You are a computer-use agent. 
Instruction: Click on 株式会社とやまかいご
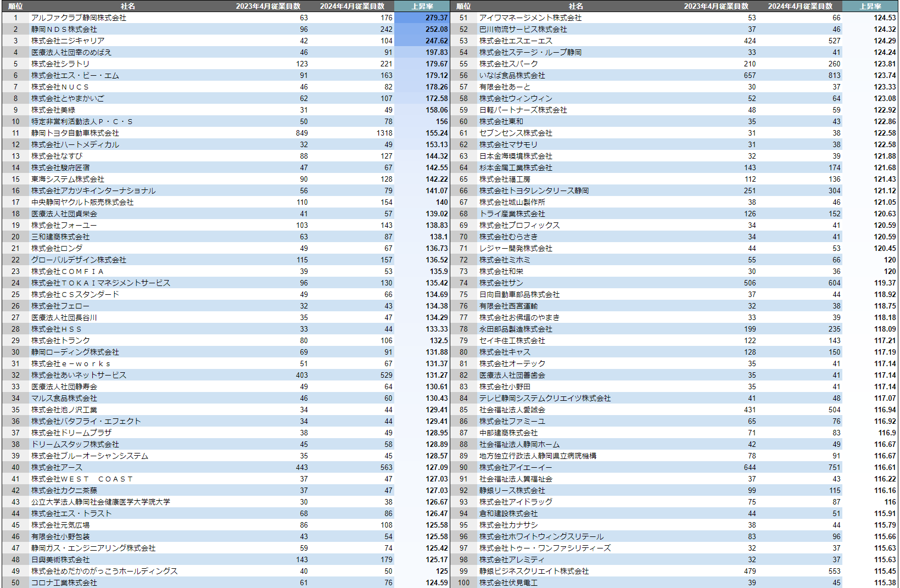pyautogui.click(x=68, y=98)
